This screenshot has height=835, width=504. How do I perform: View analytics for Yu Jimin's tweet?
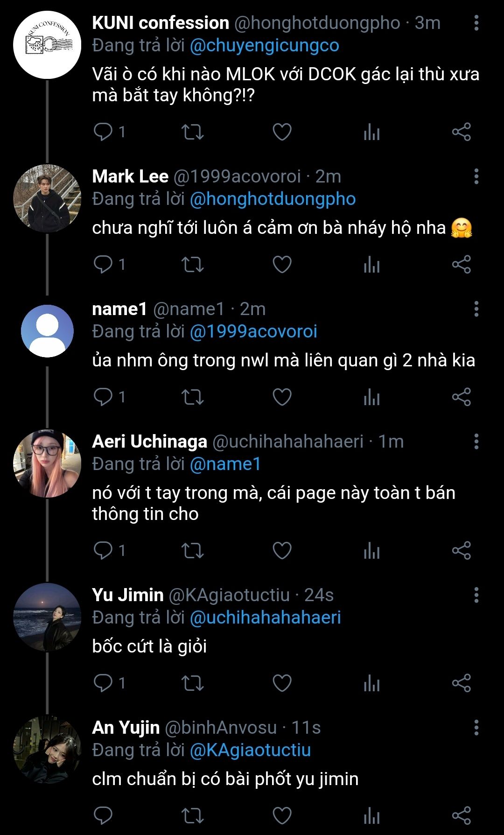[x=371, y=683]
